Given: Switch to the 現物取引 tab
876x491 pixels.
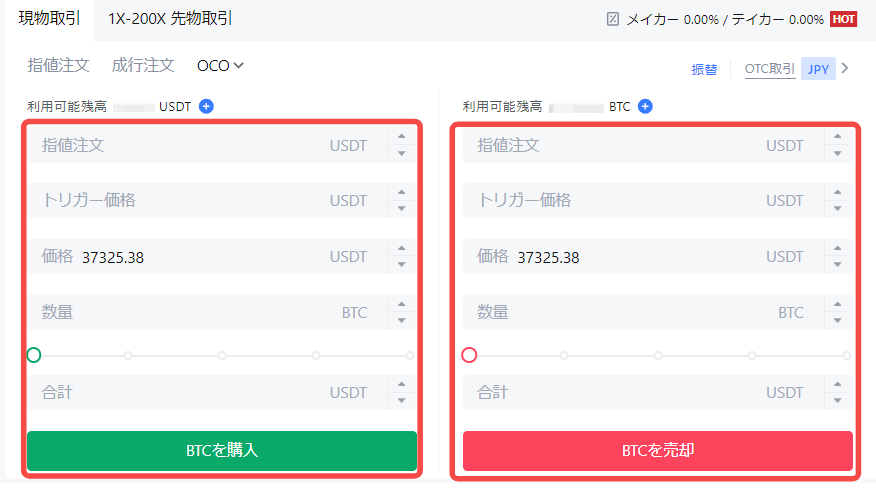Looking at the screenshot, I should coord(49,19).
